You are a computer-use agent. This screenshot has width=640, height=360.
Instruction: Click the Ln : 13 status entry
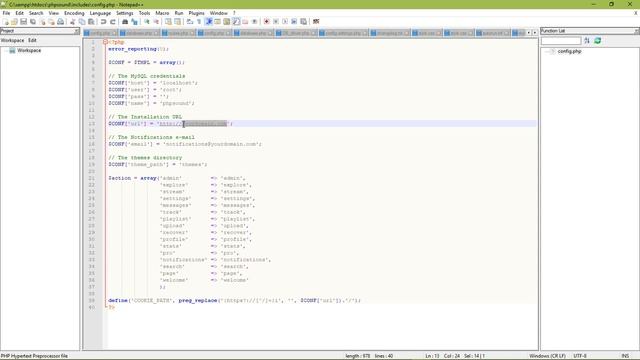pos(432,356)
